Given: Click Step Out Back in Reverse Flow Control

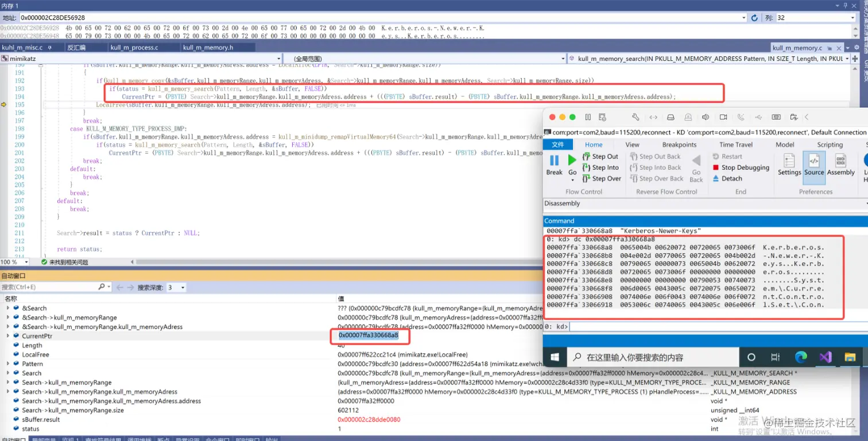Looking at the screenshot, I should pos(655,157).
